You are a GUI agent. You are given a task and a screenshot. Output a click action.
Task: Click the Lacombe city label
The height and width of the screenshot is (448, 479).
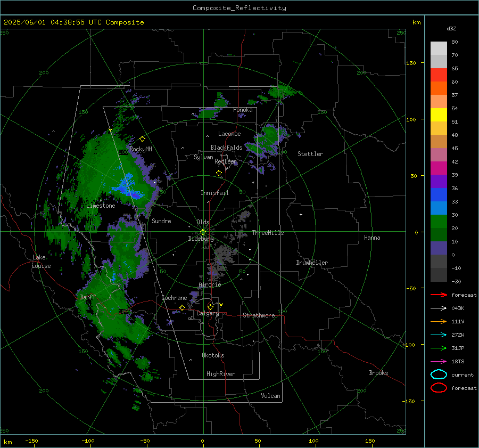click(229, 134)
